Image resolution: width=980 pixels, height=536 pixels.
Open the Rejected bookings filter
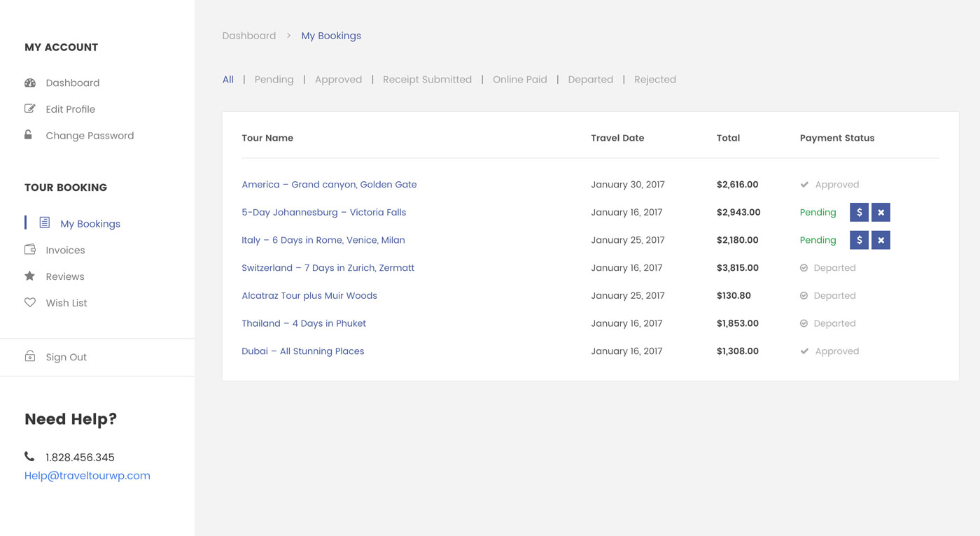point(654,80)
